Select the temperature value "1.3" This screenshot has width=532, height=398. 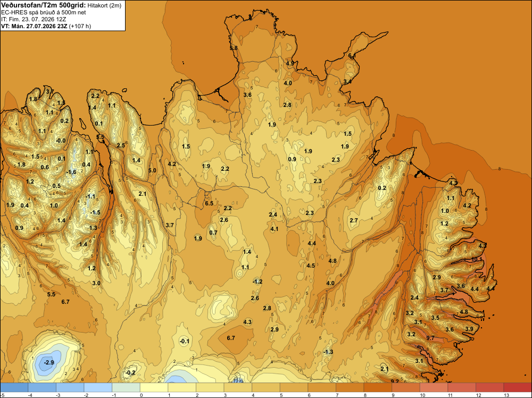(93, 228)
